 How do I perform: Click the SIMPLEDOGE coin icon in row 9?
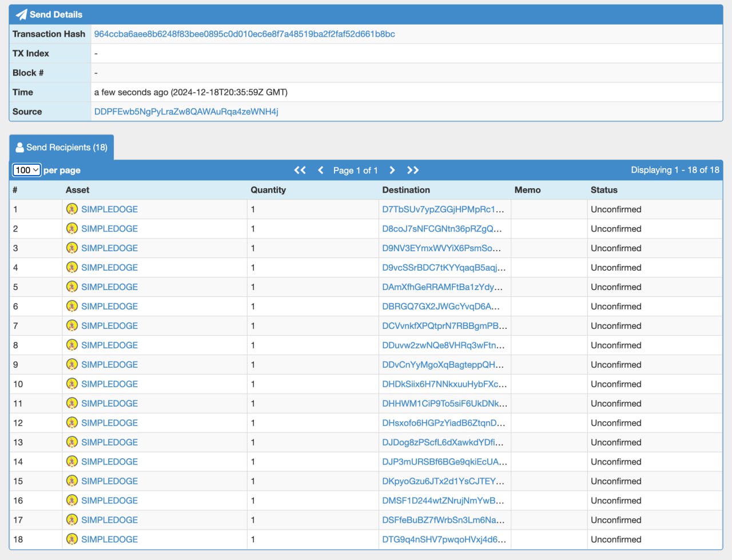tap(72, 365)
